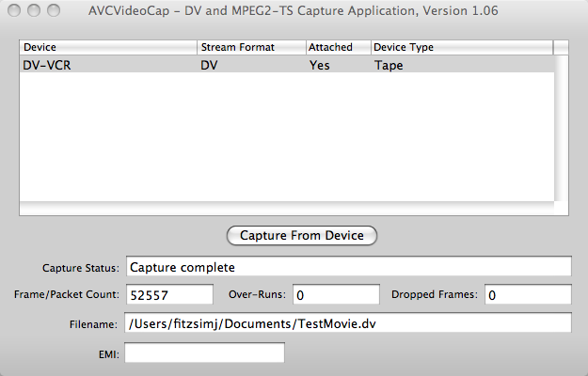Click the Tape device type cell
588x376 pixels.
tap(389, 65)
